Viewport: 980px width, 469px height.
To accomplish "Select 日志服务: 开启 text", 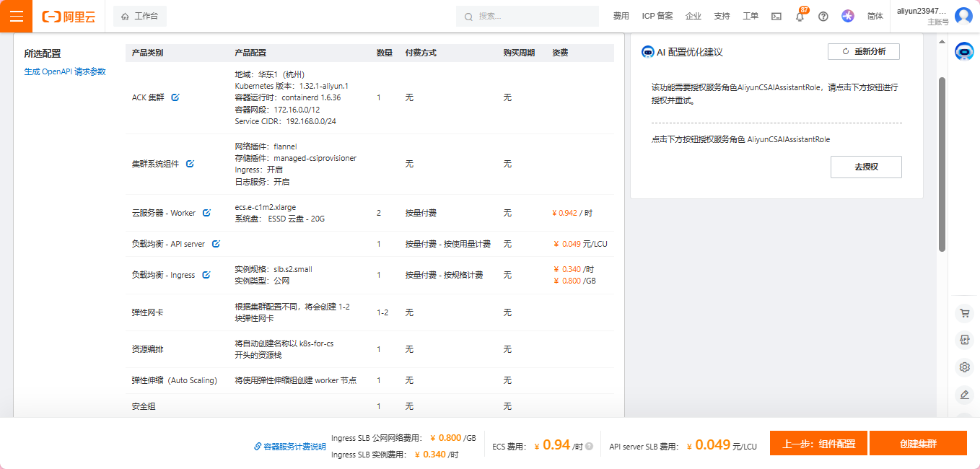I will pos(262,182).
